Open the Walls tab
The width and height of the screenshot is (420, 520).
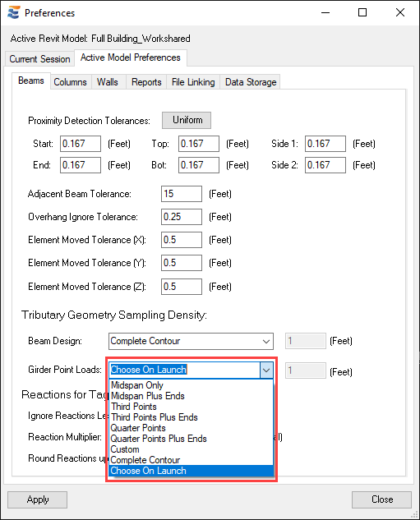pyautogui.click(x=108, y=82)
